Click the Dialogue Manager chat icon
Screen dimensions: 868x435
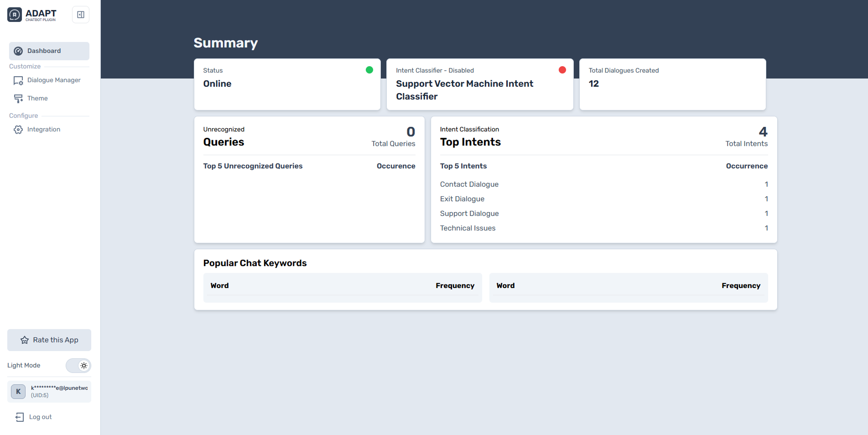click(18, 81)
